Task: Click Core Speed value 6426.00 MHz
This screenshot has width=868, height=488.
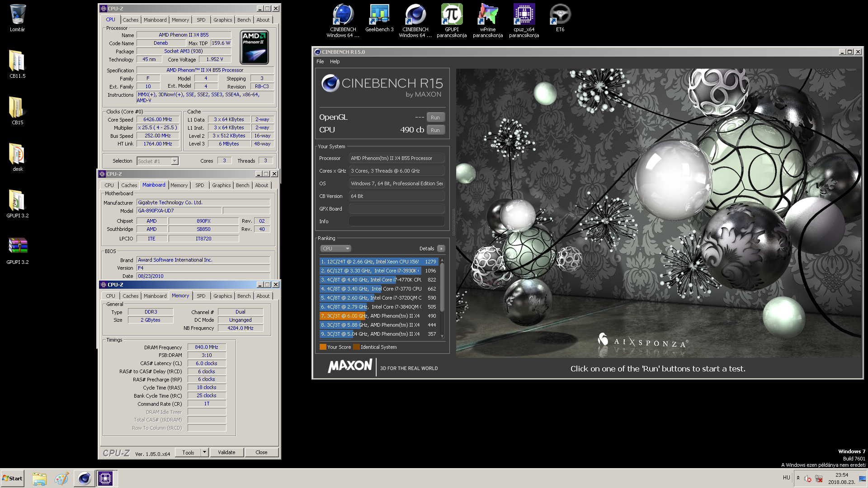Action: [x=158, y=120]
